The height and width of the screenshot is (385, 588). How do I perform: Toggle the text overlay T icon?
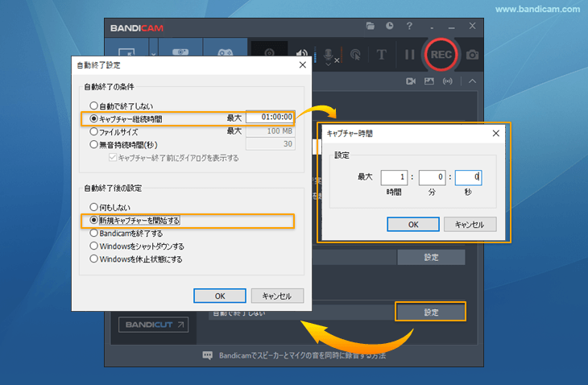(381, 55)
